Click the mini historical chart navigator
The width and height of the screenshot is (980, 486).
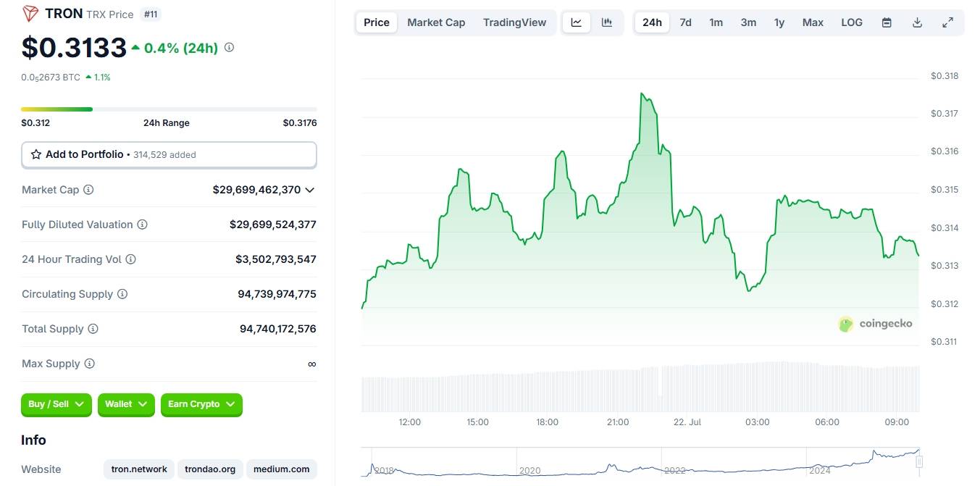(x=640, y=463)
